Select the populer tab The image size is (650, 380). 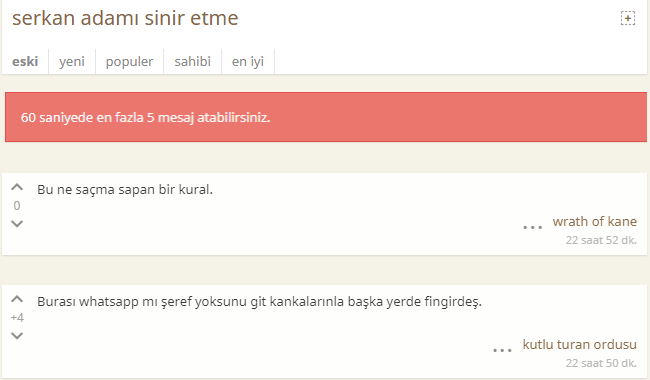point(129,62)
